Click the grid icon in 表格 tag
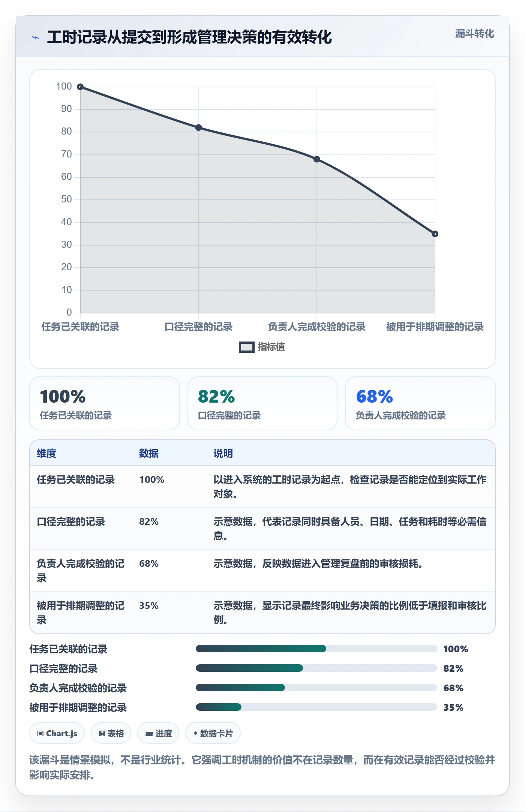This screenshot has width=525, height=812. tap(102, 734)
